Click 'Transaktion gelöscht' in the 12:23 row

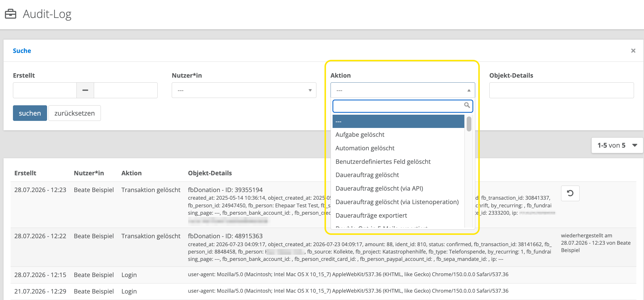pyautogui.click(x=151, y=190)
